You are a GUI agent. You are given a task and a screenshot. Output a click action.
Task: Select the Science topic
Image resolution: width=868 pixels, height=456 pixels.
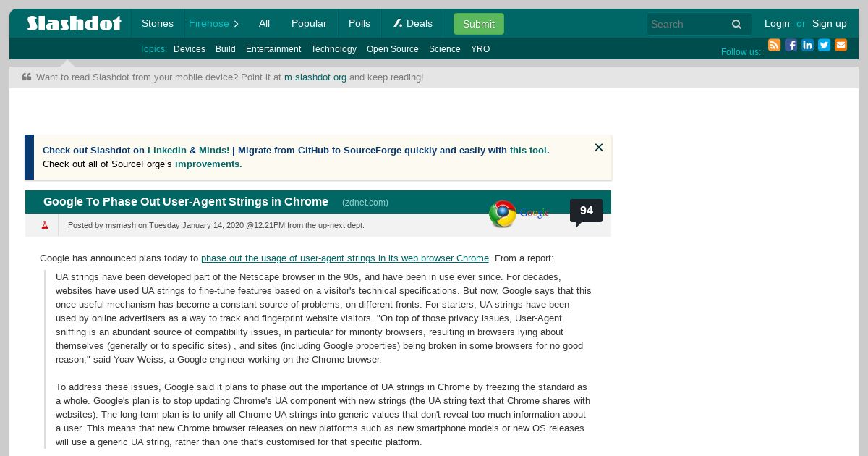(445, 49)
